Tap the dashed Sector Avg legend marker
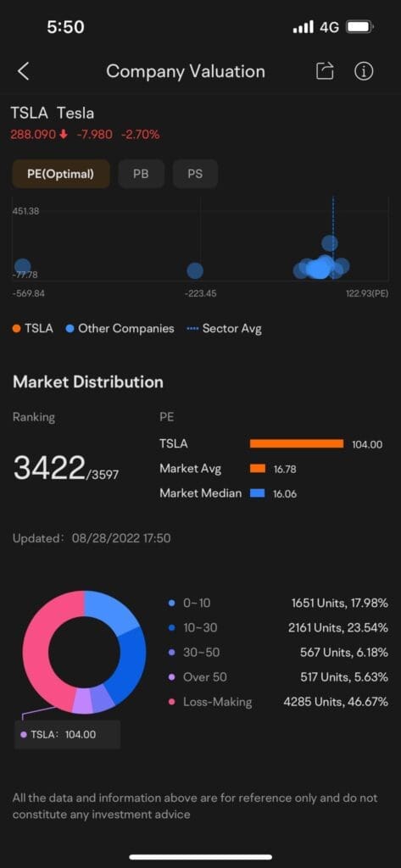401x868 pixels. coord(192,329)
